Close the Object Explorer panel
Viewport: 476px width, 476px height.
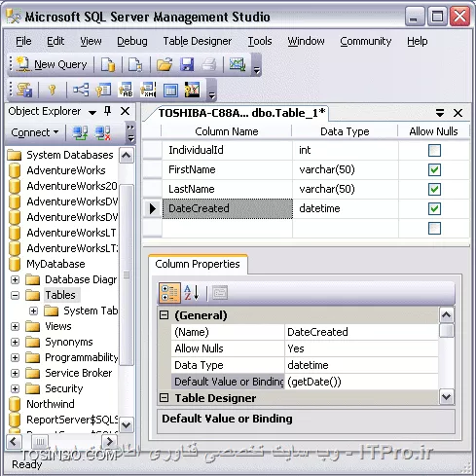tap(126, 111)
